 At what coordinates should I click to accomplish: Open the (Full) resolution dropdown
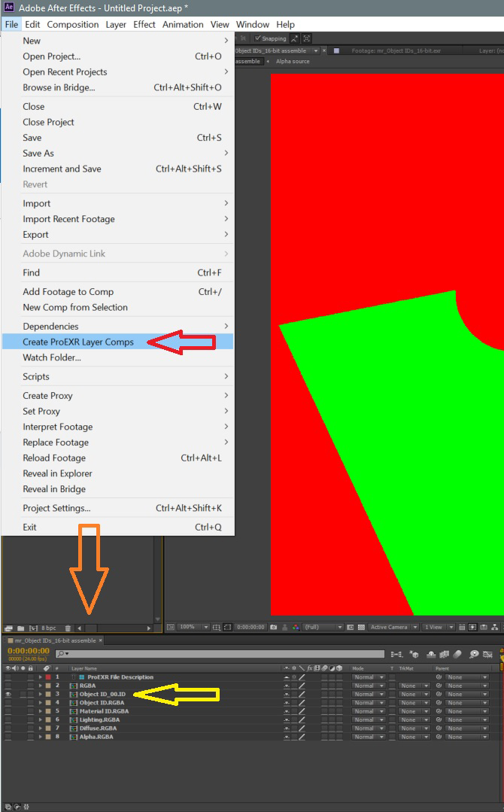323,627
